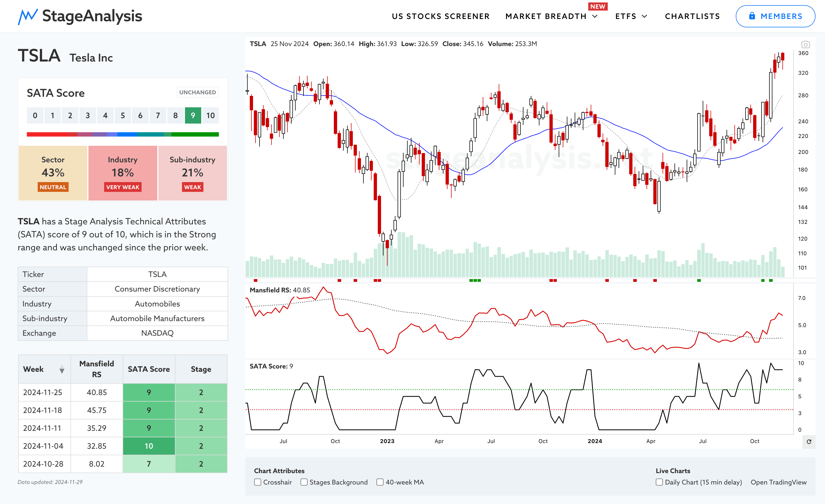Click SATA score box 5
Viewport: 825px width, 504px height.
pyautogui.click(x=123, y=115)
